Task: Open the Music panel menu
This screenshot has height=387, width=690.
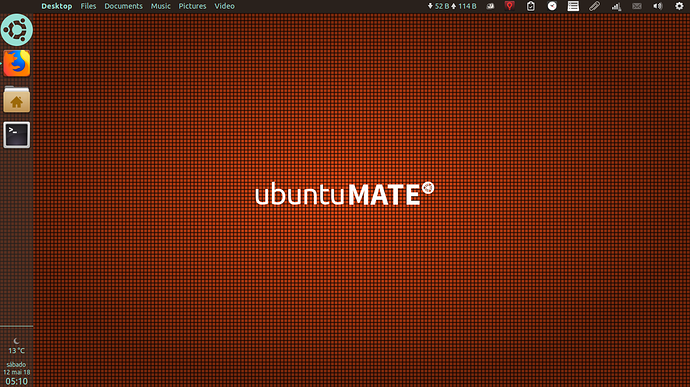Action: tap(161, 6)
